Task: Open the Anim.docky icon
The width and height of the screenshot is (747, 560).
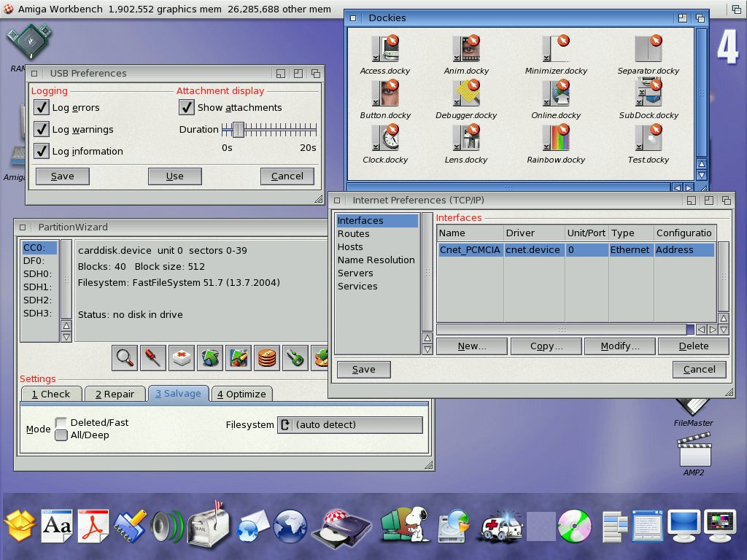Action: click(x=466, y=49)
